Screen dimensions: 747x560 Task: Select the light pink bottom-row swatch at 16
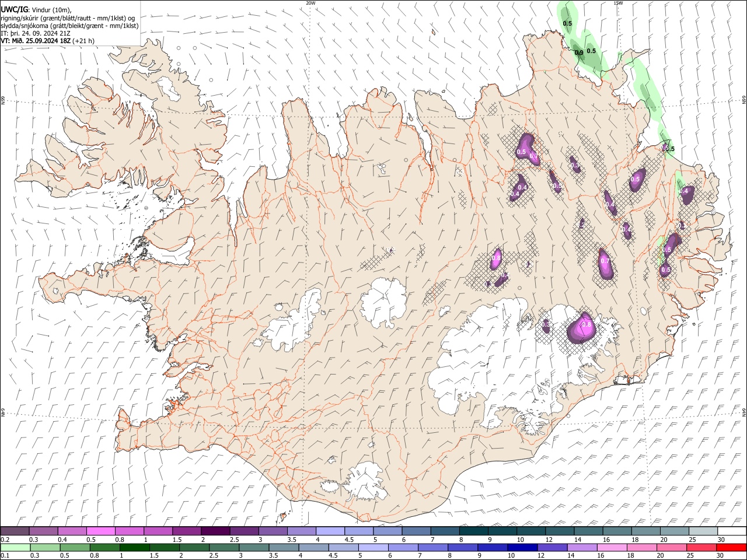coord(612,547)
